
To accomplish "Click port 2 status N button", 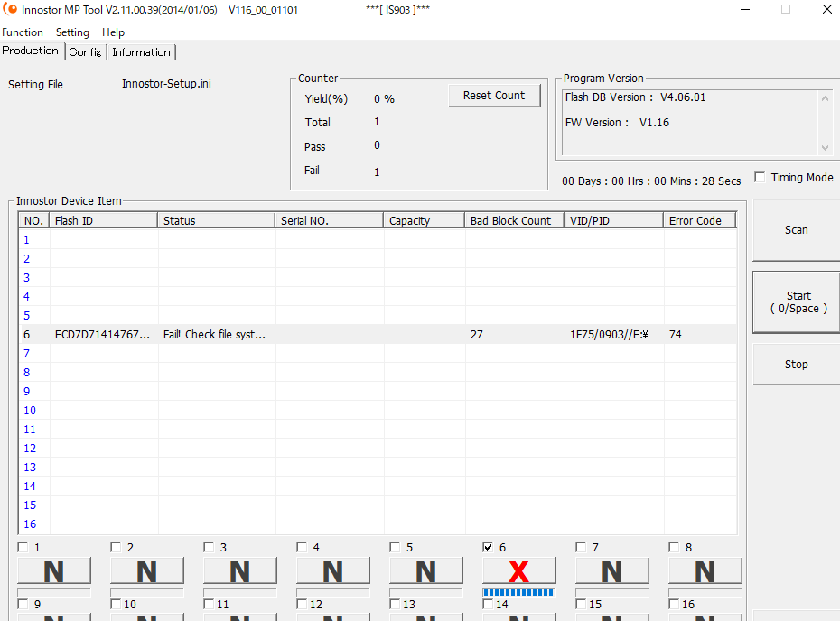I will pos(147,570).
